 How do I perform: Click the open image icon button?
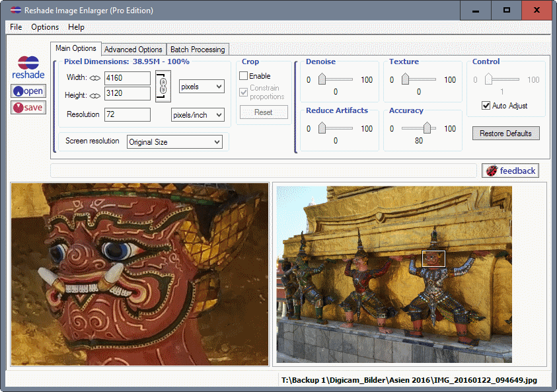click(x=28, y=91)
